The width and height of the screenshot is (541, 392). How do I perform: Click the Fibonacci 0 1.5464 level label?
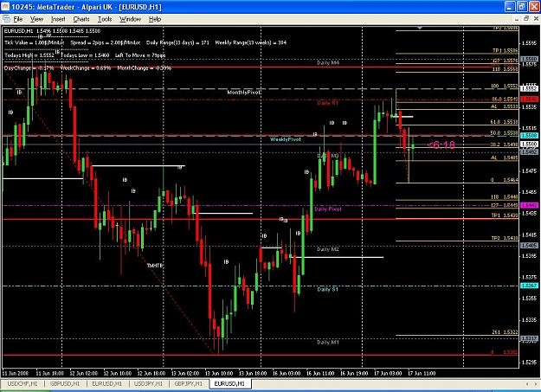tap(504, 180)
